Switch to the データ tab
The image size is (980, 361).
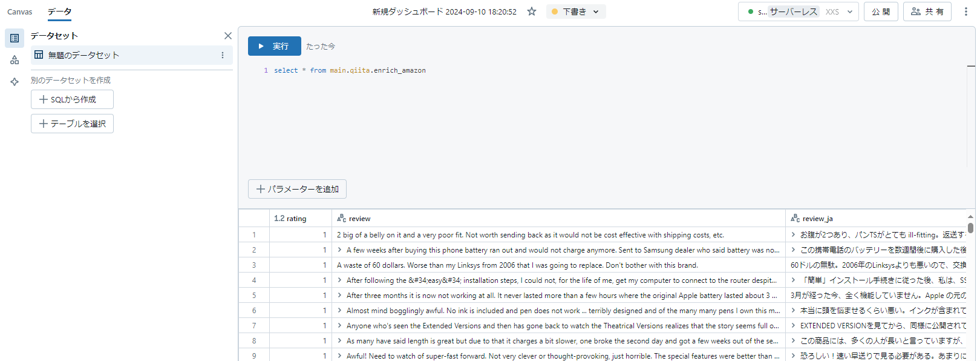point(59,12)
